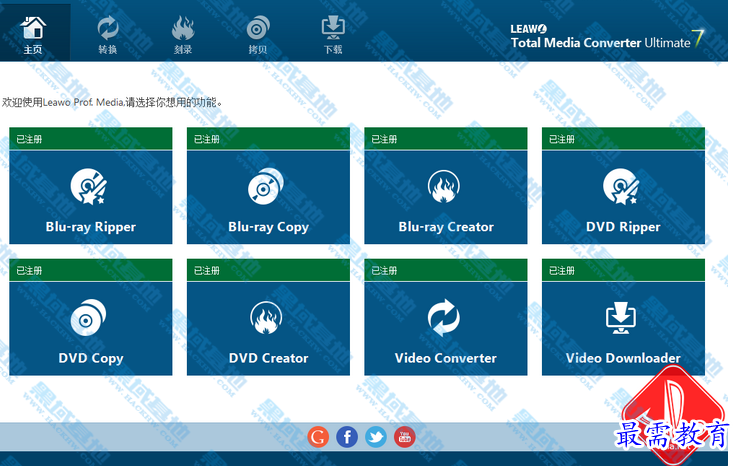Click the registered banner above Video Converter
The image size is (738, 466).
pyautogui.click(x=446, y=270)
